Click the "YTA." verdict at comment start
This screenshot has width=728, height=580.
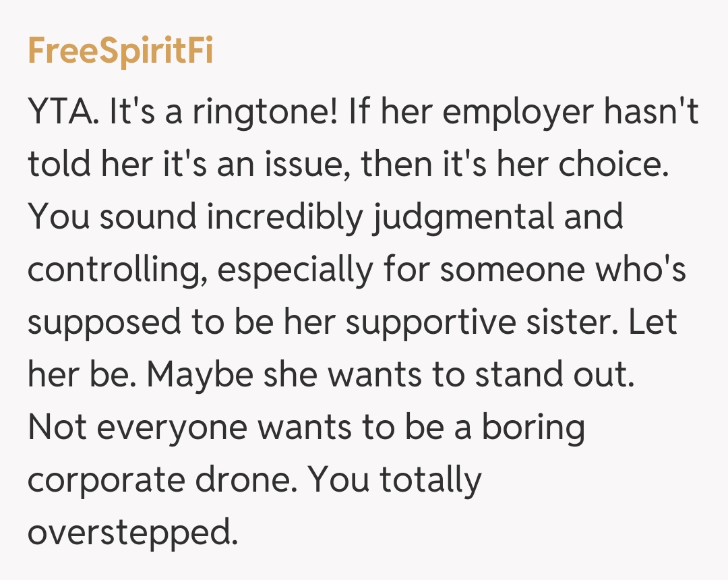[x=63, y=112]
